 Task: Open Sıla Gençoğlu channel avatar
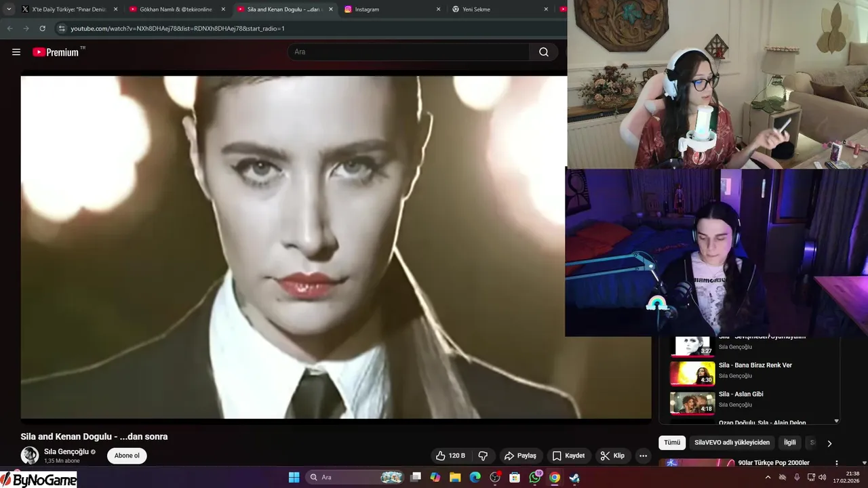tap(30, 455)
